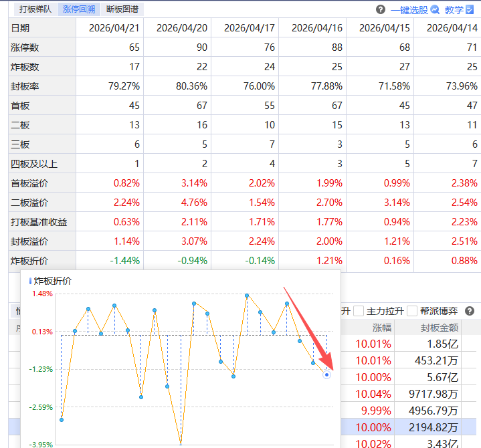
Task: Click the circled last point on 炸板折价 chart
Action: pyautogui.click(x=326, y=374)
